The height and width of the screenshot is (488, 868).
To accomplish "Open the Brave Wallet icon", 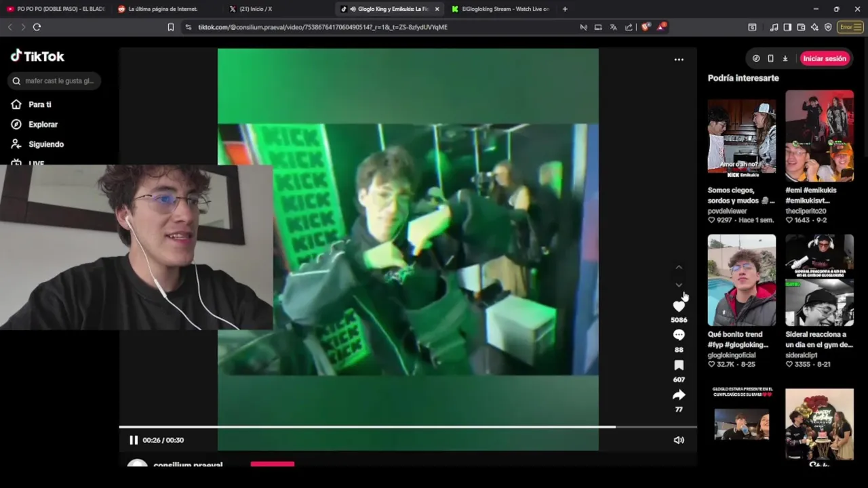I will 801,27.
